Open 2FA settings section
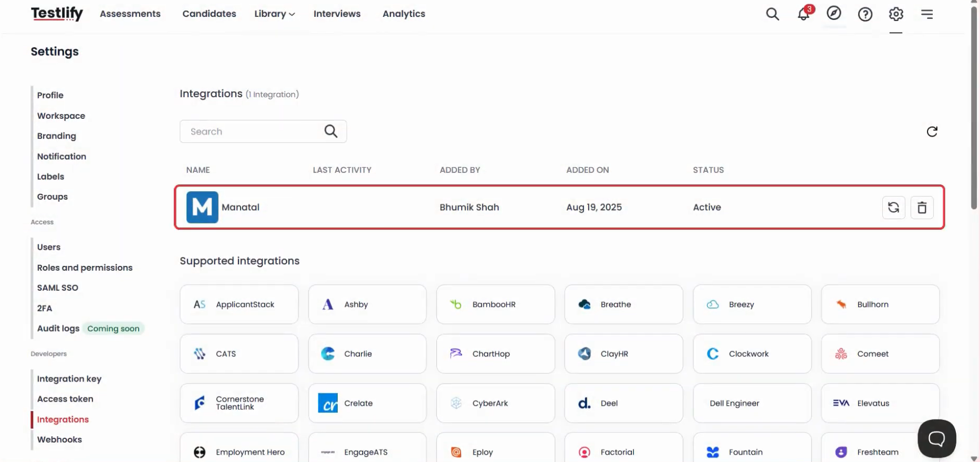The image size is (980, 462). tap(44, 308)
